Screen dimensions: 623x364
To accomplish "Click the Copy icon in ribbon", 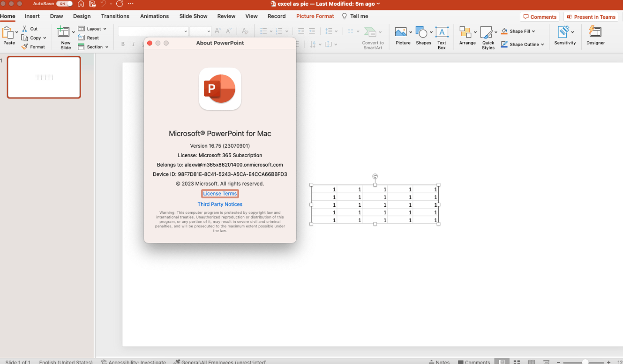I will [x=24, y=38].
